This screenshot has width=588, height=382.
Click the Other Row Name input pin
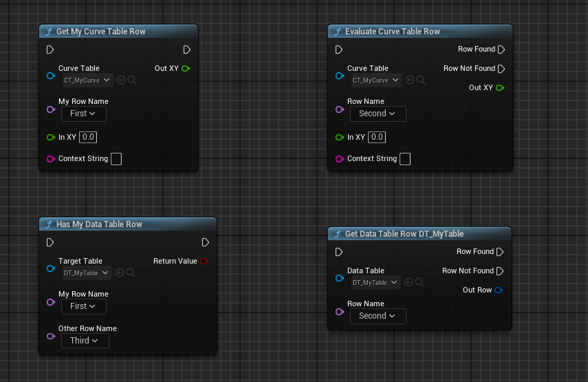pos(50,337)
